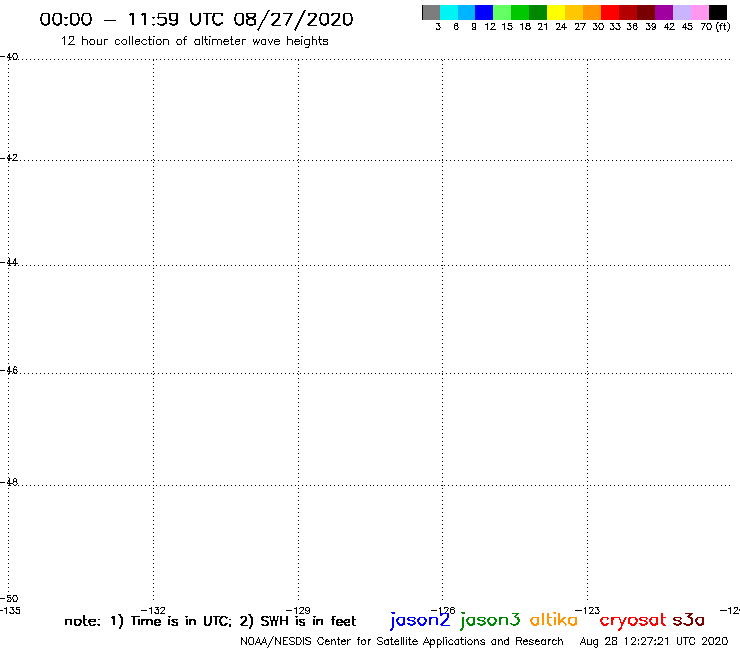Pick the black swatch at the scale's end
The width and height of the screenshot is (740, 650).
coord(718,12)
